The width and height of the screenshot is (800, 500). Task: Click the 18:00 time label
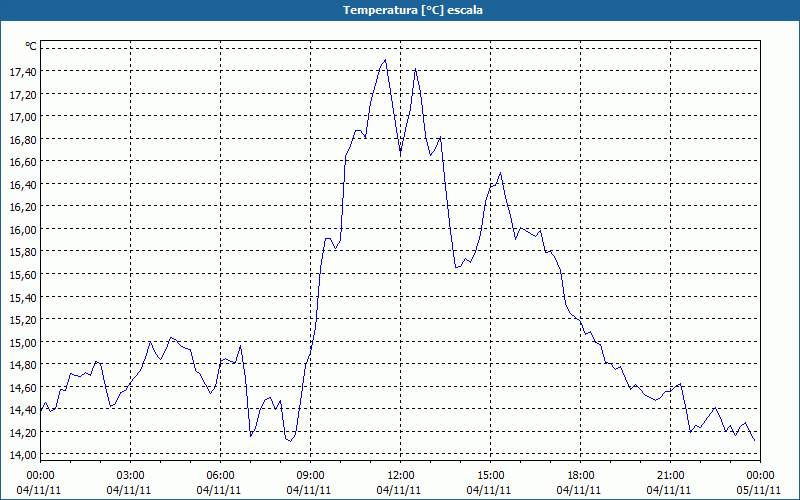pyautogui.click(x=581, y=476)
